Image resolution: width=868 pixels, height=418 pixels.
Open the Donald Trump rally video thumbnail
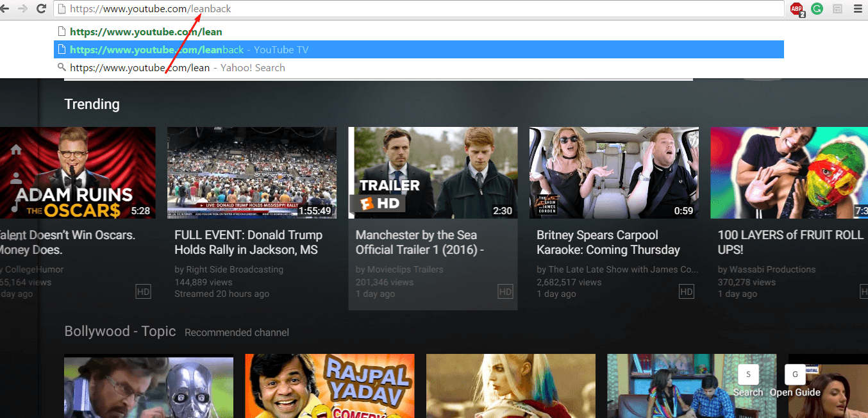click(252, 173)
